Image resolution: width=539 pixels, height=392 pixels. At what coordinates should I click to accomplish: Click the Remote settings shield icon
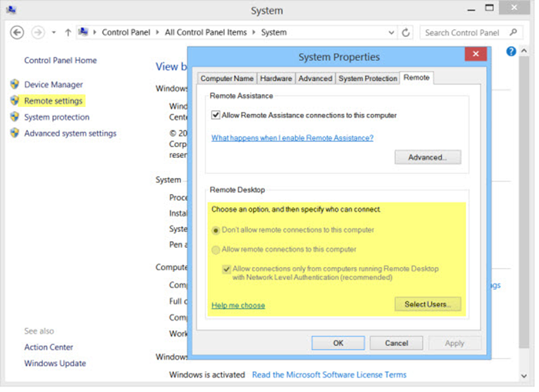tap(15, 101)
